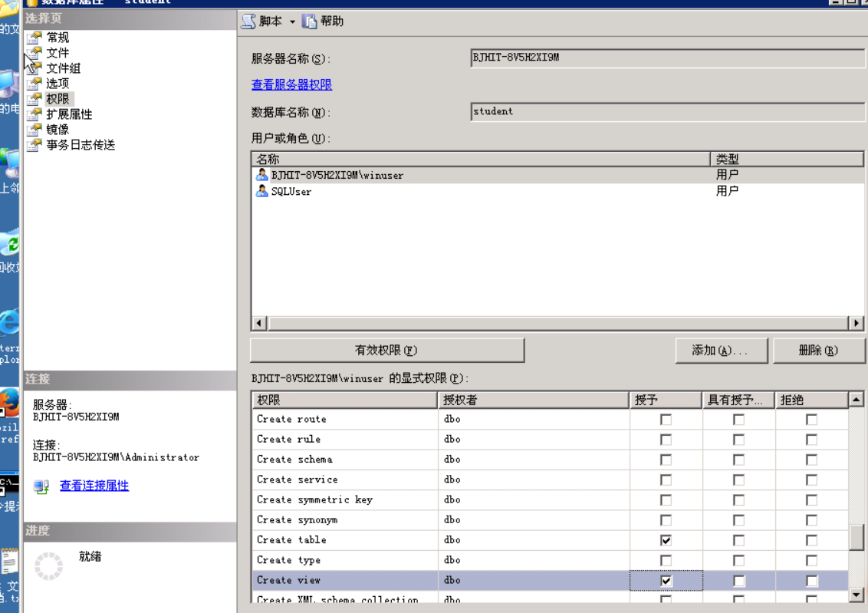Screen dimensions: 868x613
Task: Select the 事务日志传送 page icon
Action: point(35,145)
